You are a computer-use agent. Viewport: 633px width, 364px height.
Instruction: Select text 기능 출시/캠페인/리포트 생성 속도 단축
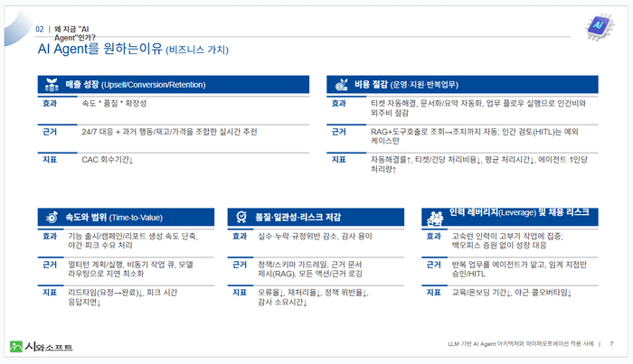[x=133, y=237]
